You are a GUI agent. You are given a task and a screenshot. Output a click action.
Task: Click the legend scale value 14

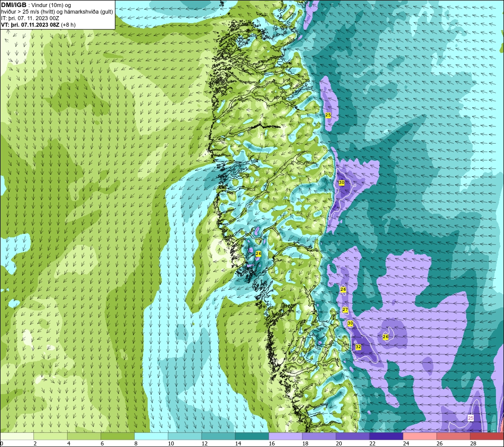tap(238, 443)
